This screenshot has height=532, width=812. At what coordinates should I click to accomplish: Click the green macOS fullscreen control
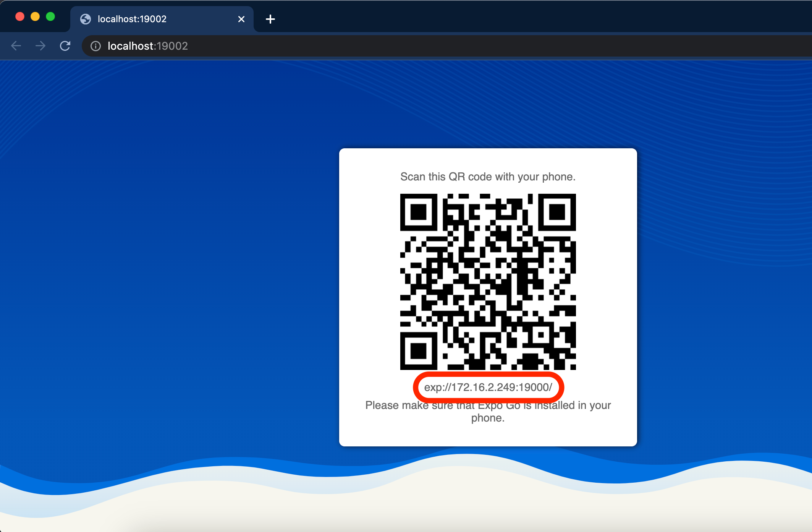(50, 16)
